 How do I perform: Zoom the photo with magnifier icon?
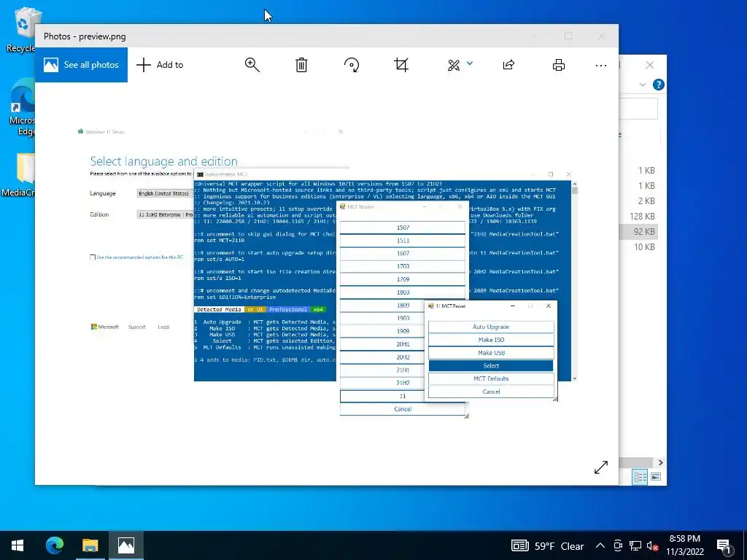pos(252,65)
